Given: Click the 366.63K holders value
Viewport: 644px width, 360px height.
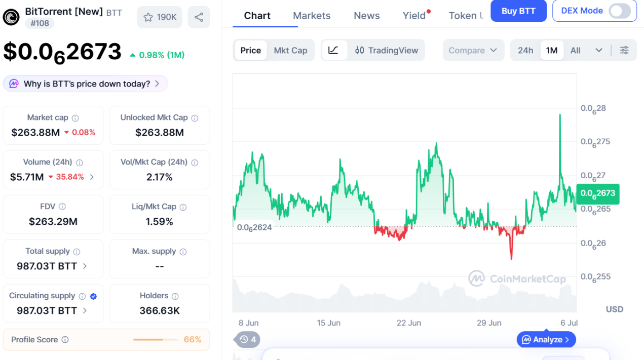Looking at the screenshot, I should point(160,310).
